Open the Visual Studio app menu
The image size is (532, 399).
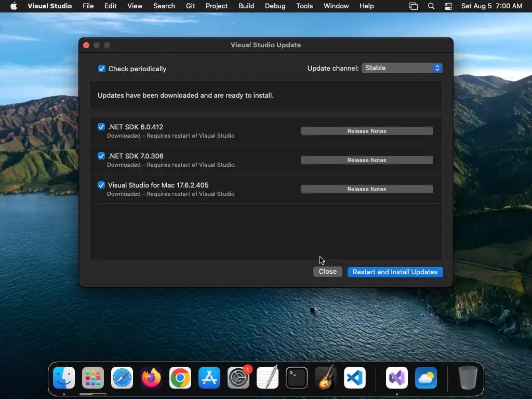pos(49,6)
